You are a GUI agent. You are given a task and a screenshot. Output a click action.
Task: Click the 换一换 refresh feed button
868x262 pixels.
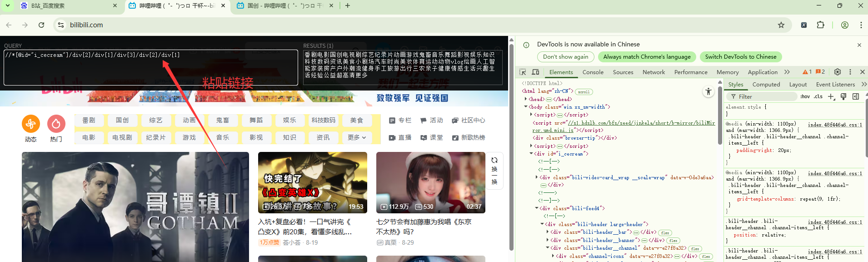(494, 171)
